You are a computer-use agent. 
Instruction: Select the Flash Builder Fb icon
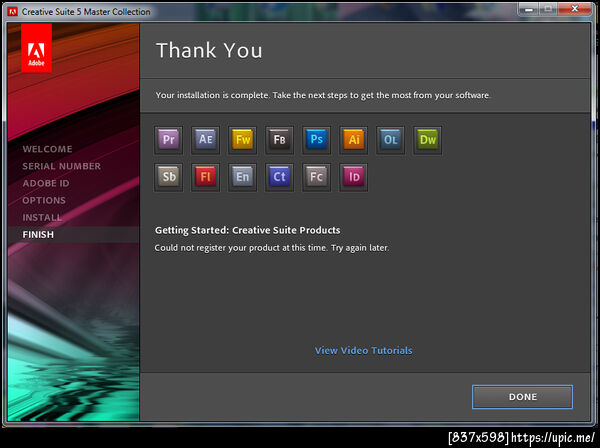coord(279,140)
